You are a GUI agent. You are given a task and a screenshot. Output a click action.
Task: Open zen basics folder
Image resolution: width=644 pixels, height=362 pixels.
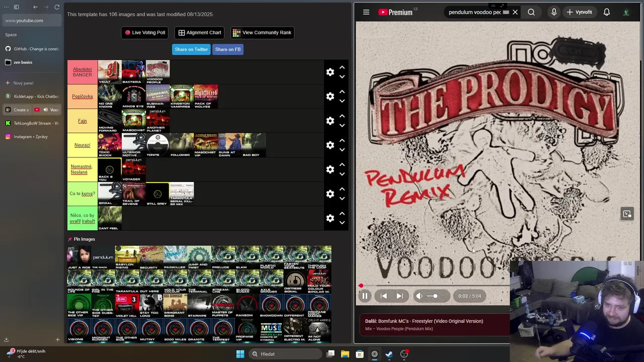click(32, 62)
